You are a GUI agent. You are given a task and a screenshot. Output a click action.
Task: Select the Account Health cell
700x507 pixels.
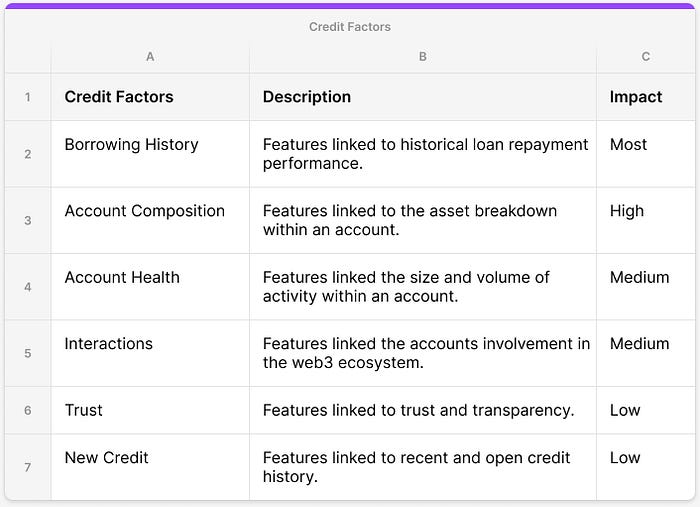pyautogui.click(x=122, y=277)
